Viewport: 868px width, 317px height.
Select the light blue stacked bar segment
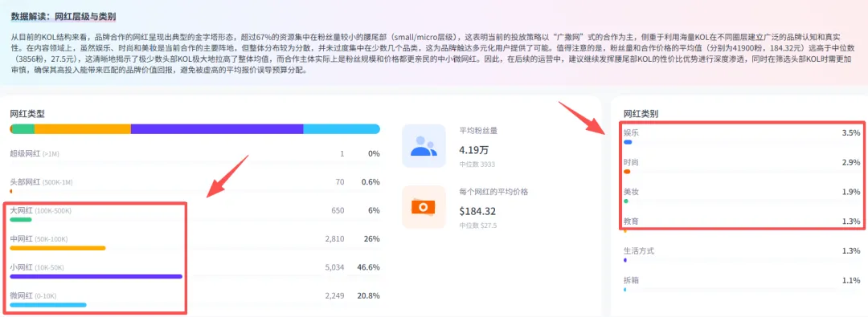tap(342, 129)
